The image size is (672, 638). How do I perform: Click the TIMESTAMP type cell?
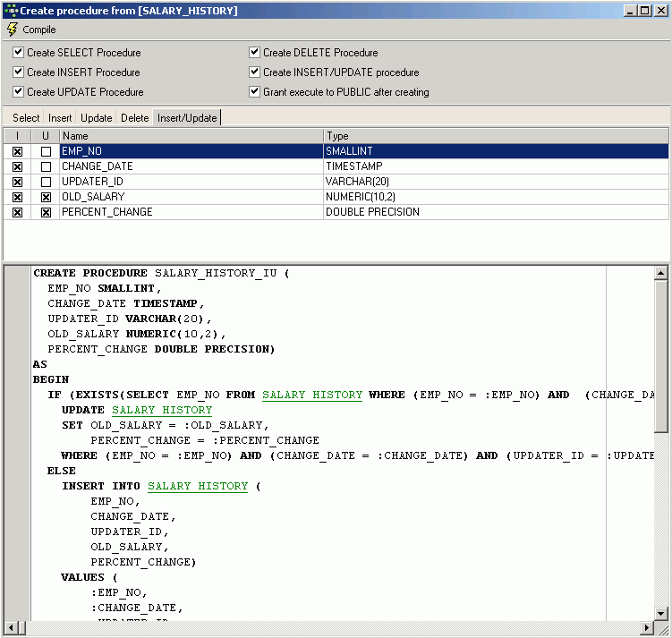coord(496,166)
